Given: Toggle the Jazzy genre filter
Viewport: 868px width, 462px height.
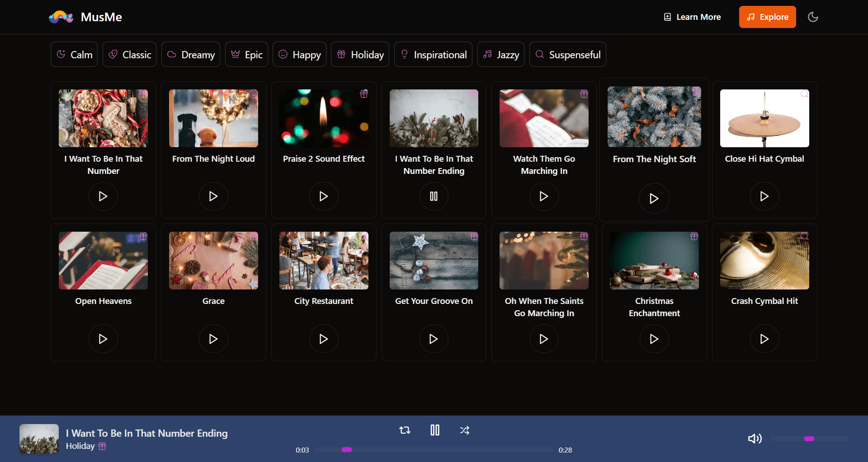Looking at the screenshot, I should (500, 54).
